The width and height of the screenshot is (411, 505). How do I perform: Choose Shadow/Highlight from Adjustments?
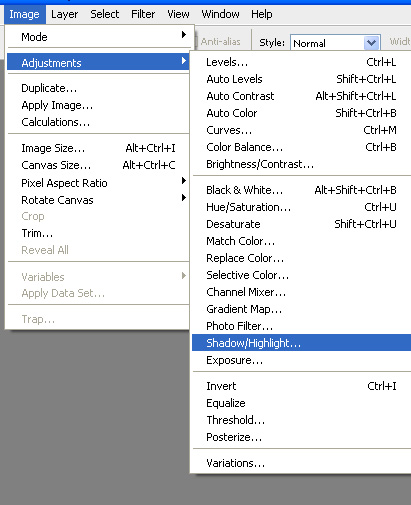tap(301, 343)
